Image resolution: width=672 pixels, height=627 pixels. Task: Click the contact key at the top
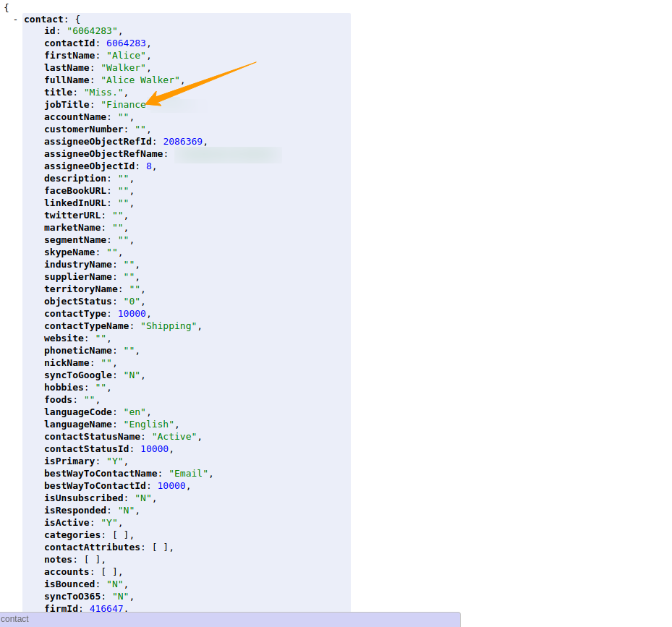43,20
